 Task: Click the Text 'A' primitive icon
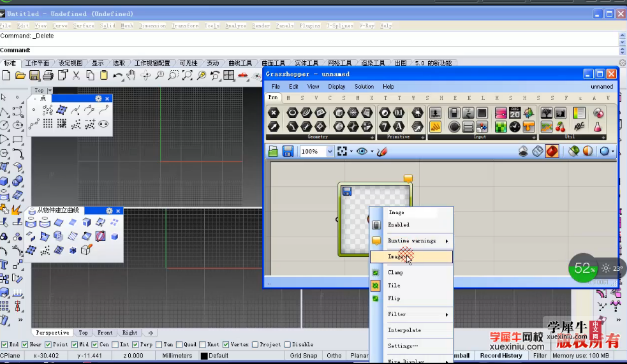tap(399, 127)
